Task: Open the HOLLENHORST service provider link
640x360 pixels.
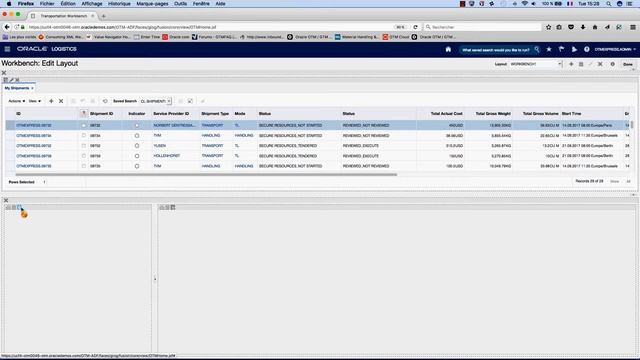Action: pyautogui.click(x=167, y=156)
